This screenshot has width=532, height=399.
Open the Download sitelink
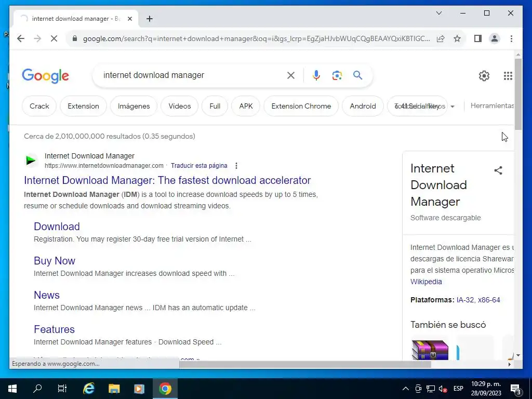[57, 227]
